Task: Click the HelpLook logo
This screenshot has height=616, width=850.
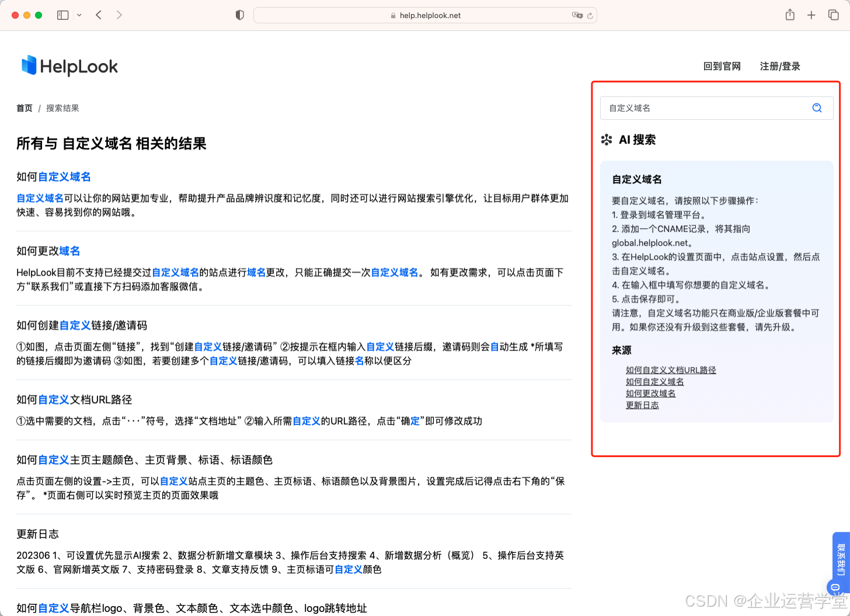Action: pyautogui.click(x=69, y=66)
